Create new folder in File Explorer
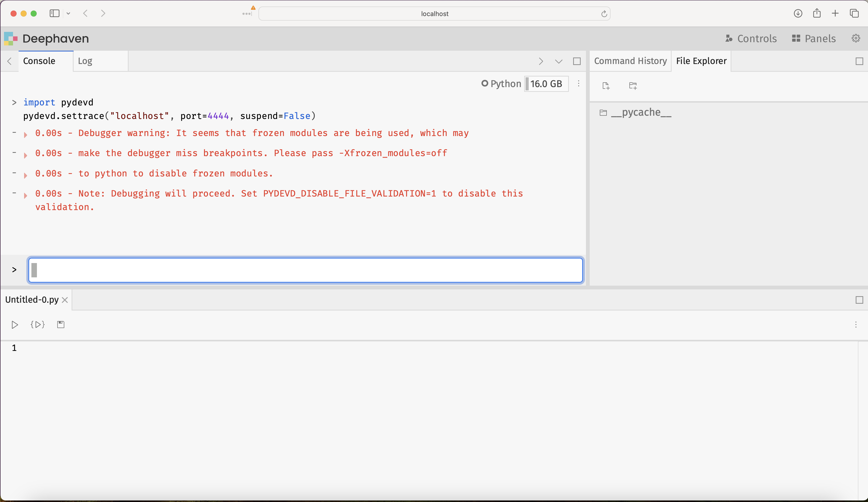Image resolution: width=868 pixels, height=502 pixels. (633, 86)
